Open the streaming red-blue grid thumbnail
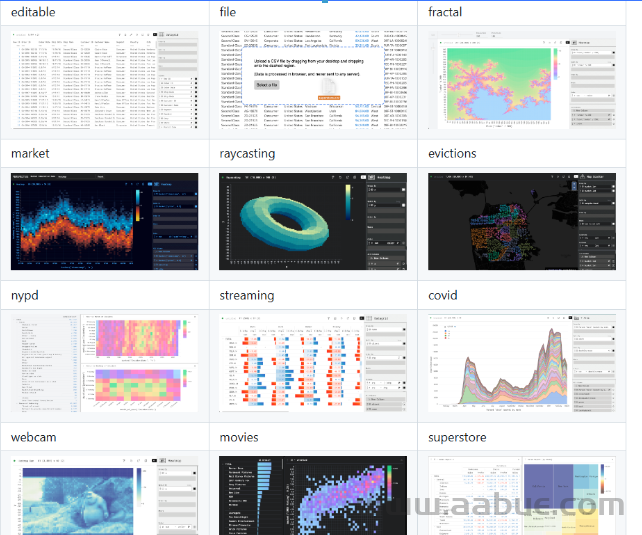642x535 pixels. coord(313,362)
